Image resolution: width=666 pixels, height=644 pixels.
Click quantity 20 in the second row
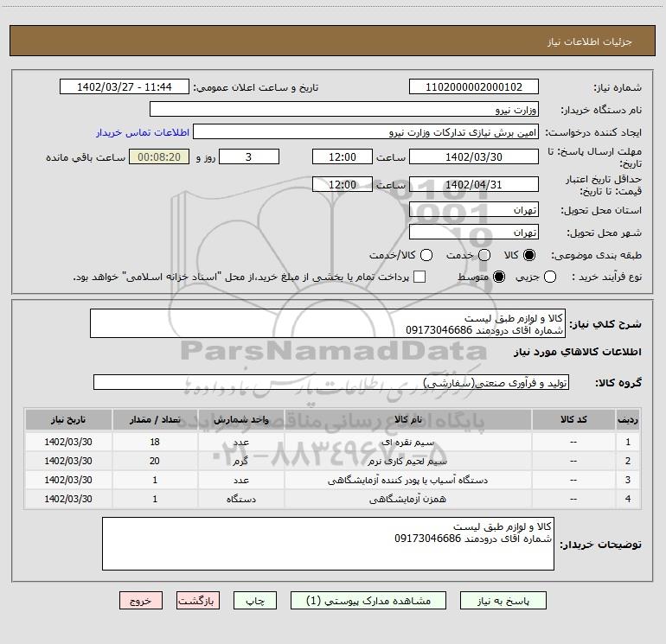point(155,461)
